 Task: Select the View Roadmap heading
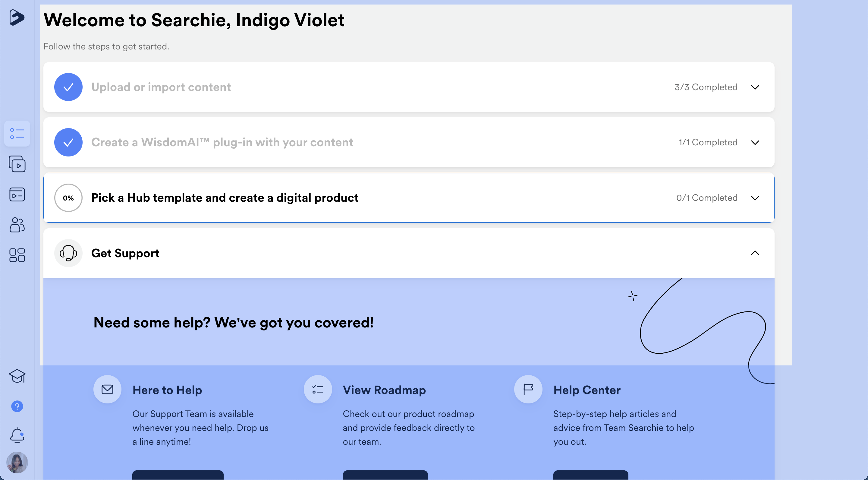point(384,390)
